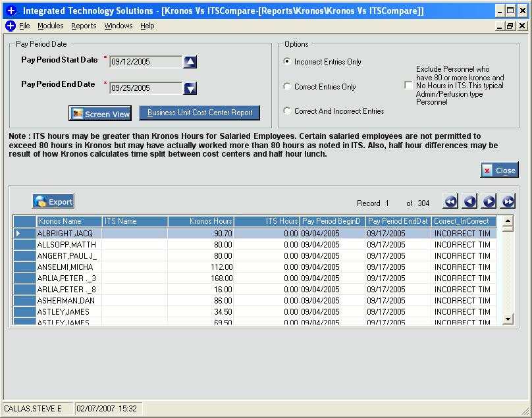This screenshot has height=418, width=532.
Task: Click the 02/07/2007 15:32 status bar timestamp
Action: point(108,409)
